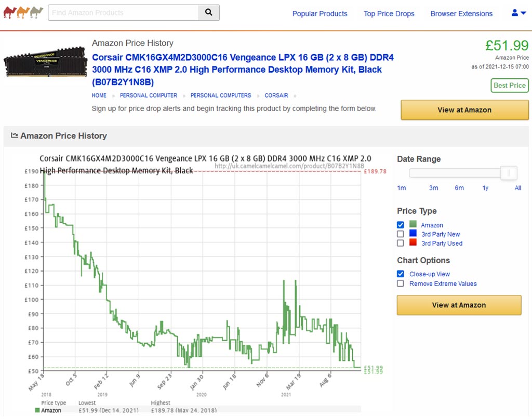Click the Remove Extreme Values label
532x419 pixels.
click(x=443, y=283)
